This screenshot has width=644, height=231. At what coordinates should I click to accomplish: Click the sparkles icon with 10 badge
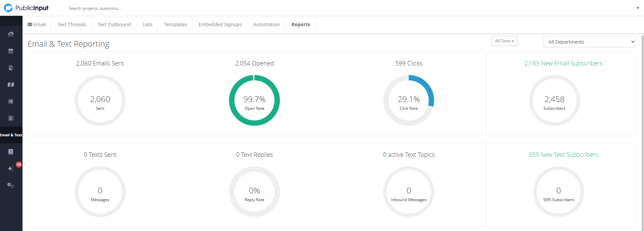[x=11, y=169]
